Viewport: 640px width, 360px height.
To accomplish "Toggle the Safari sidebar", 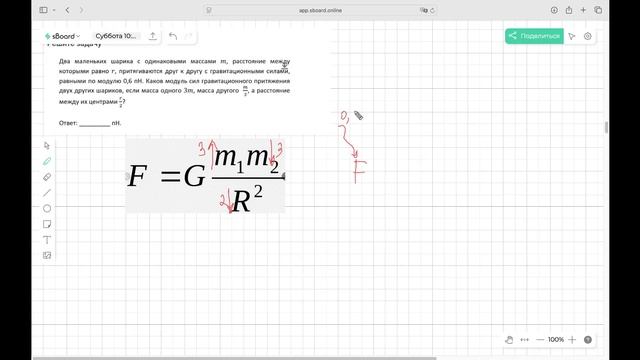I will pyautogui.click(x=43, y=10).
